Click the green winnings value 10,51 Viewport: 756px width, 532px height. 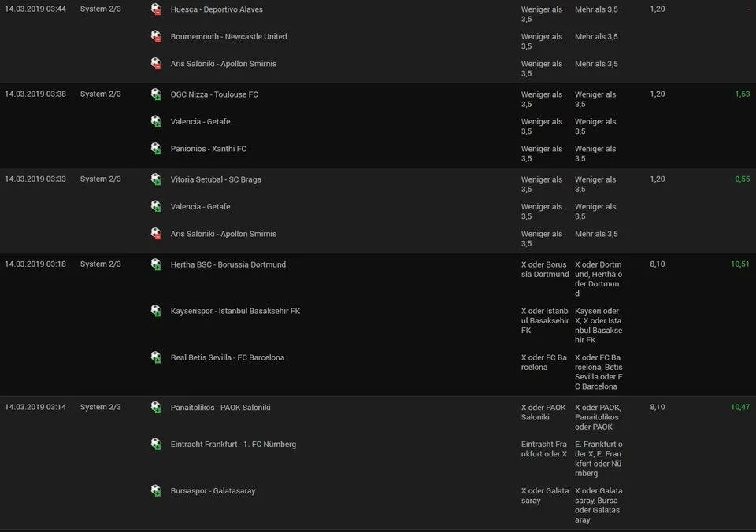[739, 264]
